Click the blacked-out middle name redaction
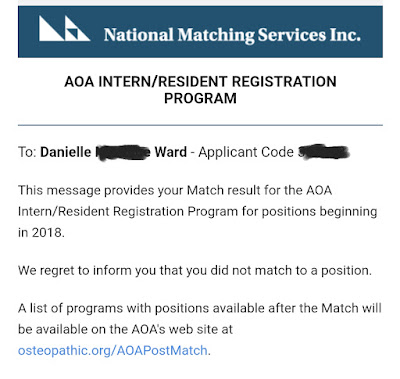 (122, 153)
